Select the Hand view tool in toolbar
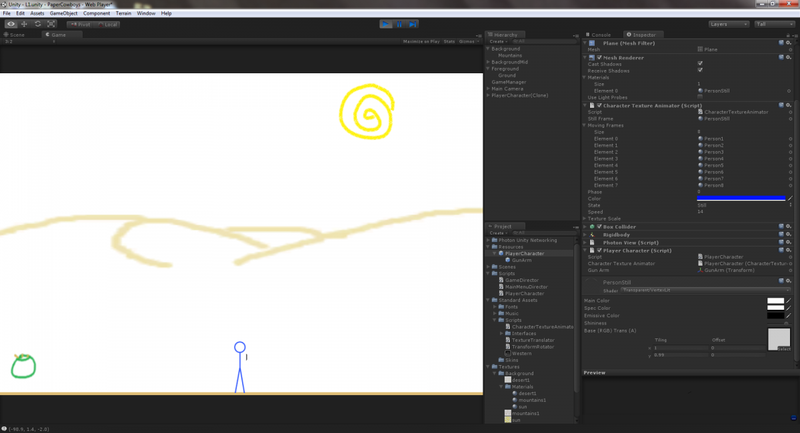Viewport: 800px width, 433px height. pyautogui.click(x=11, y=24)
